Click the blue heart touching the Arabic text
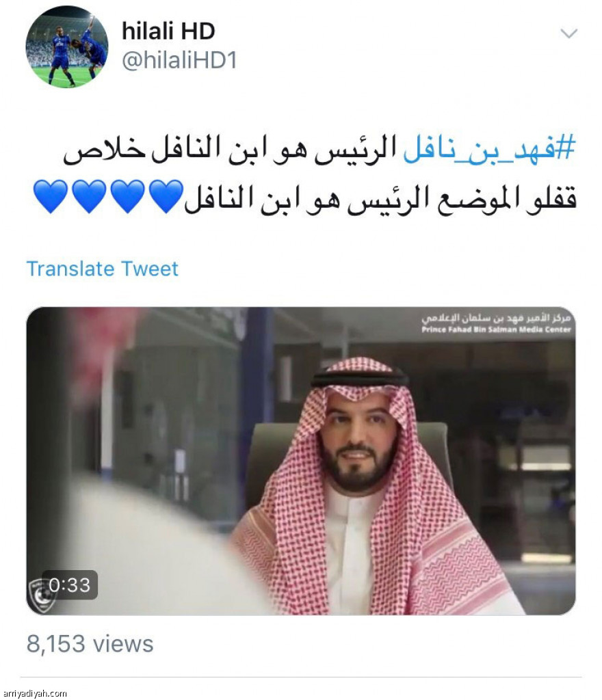The image size is (602, 700). [x=166, y=197]
